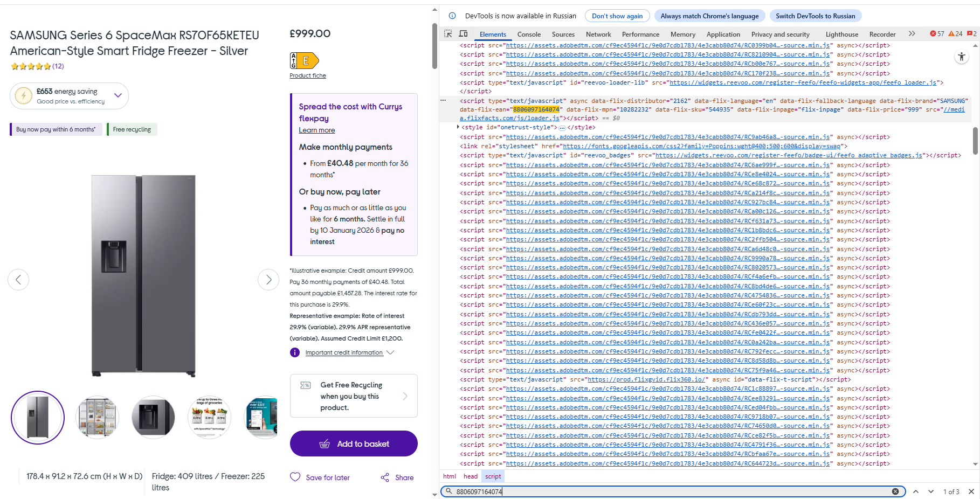Select the grocery bags thumbnail

pyautogui.click(x=209, y=417)
